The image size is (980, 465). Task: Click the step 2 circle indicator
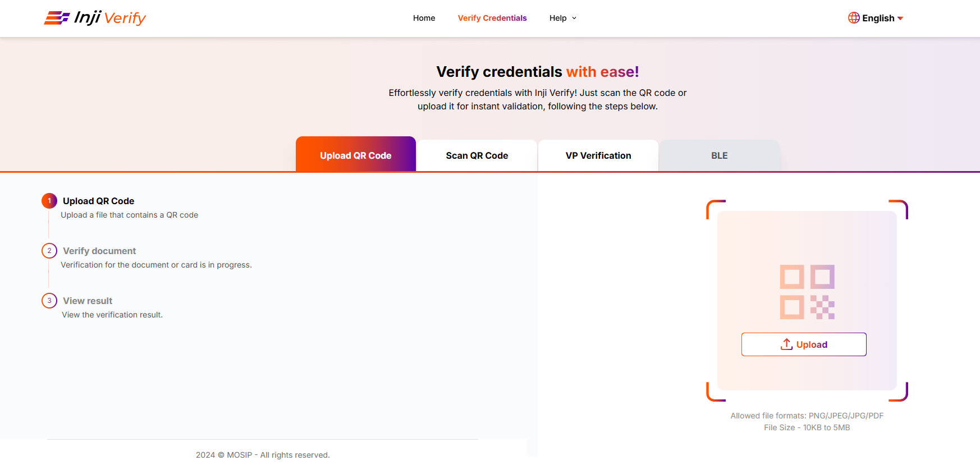[x=49, y=251]
